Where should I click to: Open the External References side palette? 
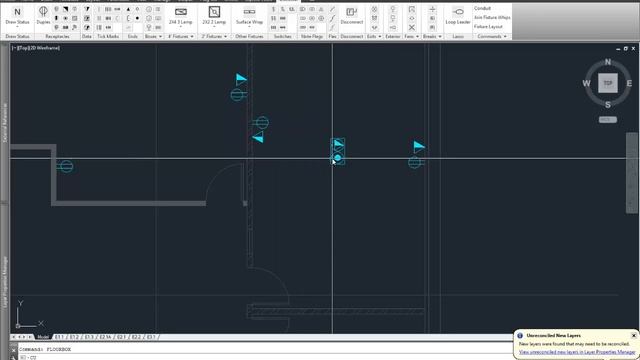pyautogui.click(x=5, y=122)
